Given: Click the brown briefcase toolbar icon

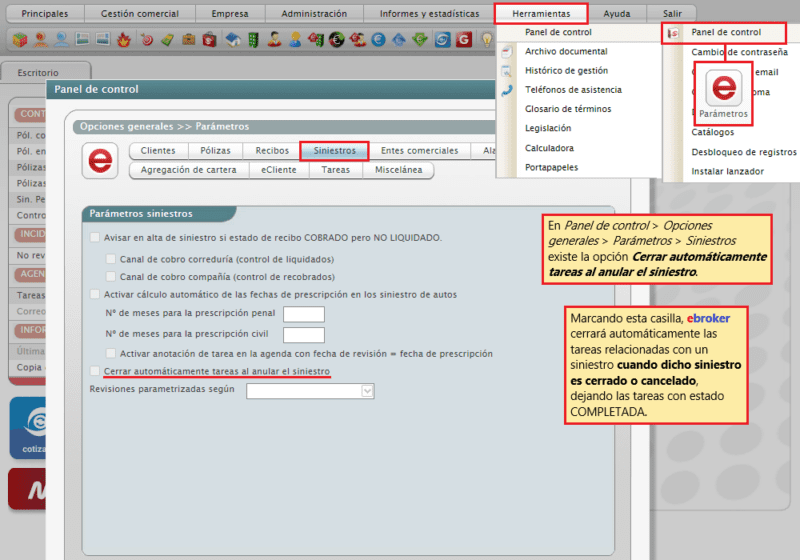Looking at the screenshot, I should coord(189,39).
